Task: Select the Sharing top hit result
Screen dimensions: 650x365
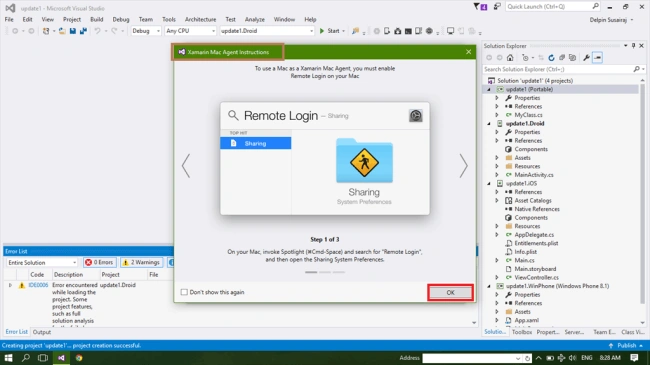Action: [255, 144]
